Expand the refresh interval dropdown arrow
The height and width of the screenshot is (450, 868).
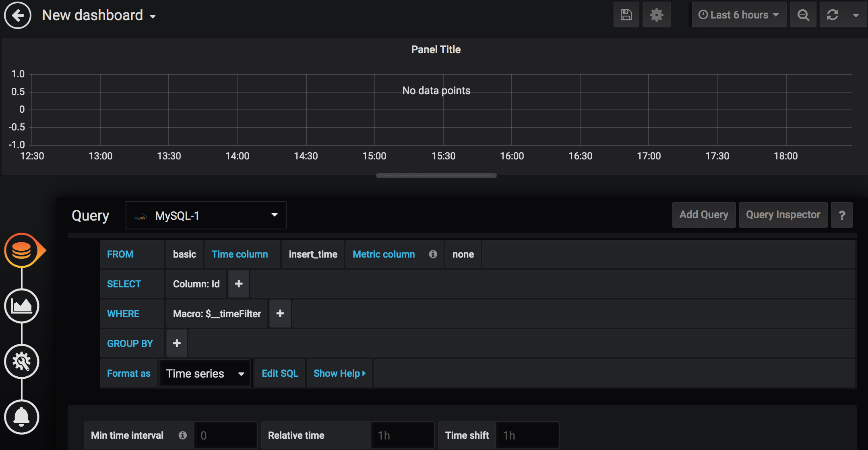pyautogui.click(x=856, y=15)
